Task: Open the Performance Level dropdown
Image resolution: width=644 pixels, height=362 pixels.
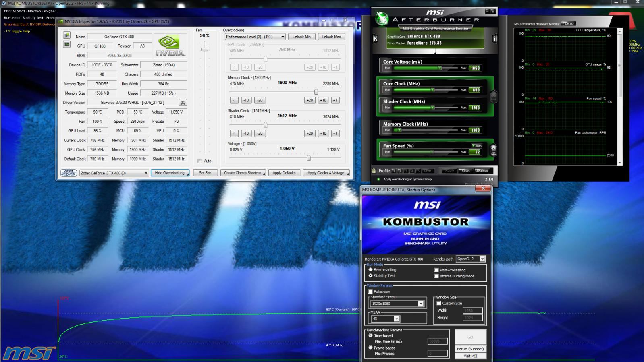Action: [255, 37]
